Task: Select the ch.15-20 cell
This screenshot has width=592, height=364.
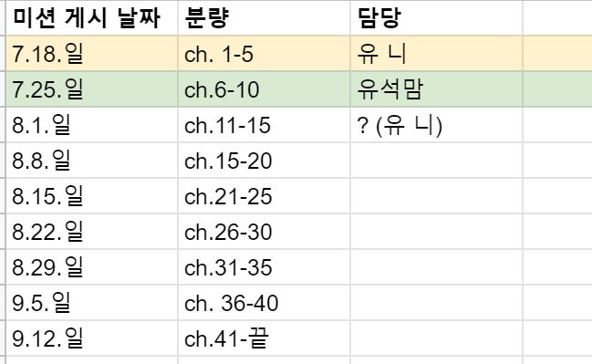Action: tap(264, 161)
